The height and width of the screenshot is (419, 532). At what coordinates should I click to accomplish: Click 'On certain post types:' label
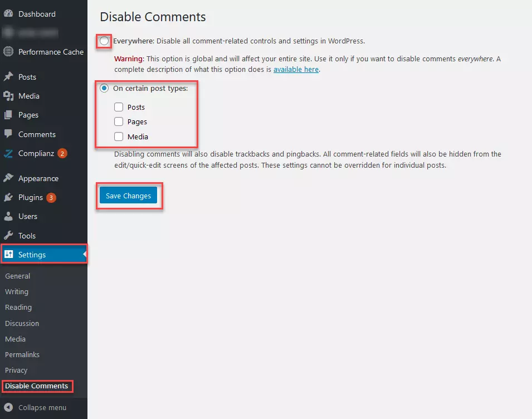tap(150, 88)
